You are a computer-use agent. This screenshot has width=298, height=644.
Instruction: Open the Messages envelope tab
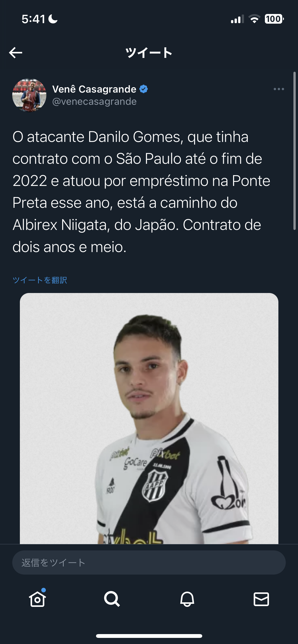261,599
